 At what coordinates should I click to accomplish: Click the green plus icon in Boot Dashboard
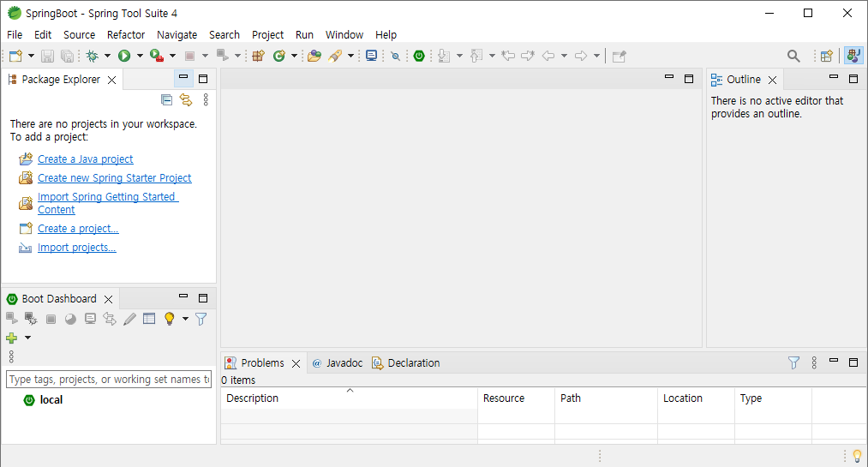pyautogui.click(x=12, y=338)
